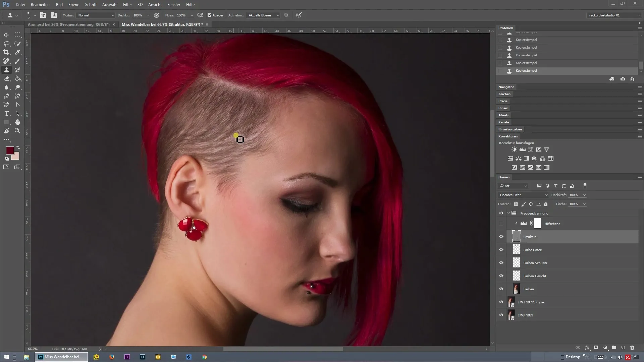Create new snapshot in Protokoll panel
The height and width of the screenshot is (362, 644).
623,79
